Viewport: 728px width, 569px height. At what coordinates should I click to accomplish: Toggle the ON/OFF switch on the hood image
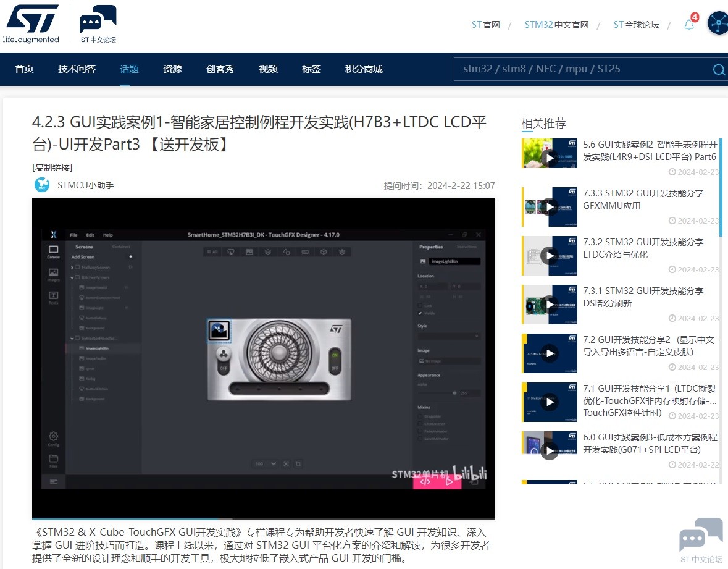[334, 361]
